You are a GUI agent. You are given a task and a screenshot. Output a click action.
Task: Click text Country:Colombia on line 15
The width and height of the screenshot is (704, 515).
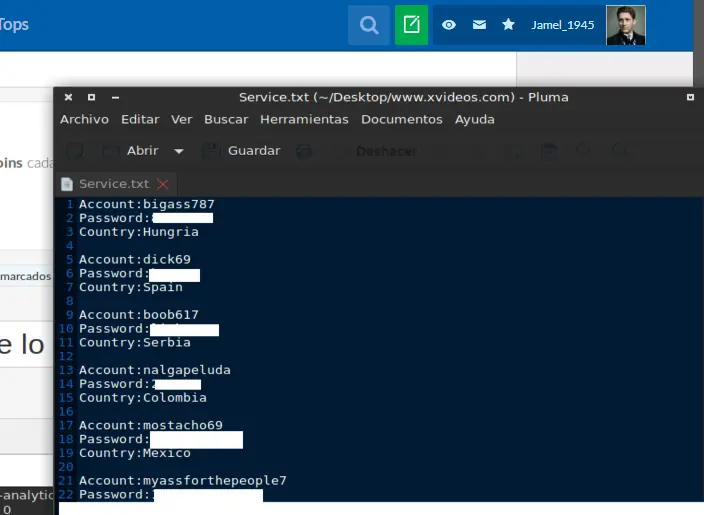point(143,398)
